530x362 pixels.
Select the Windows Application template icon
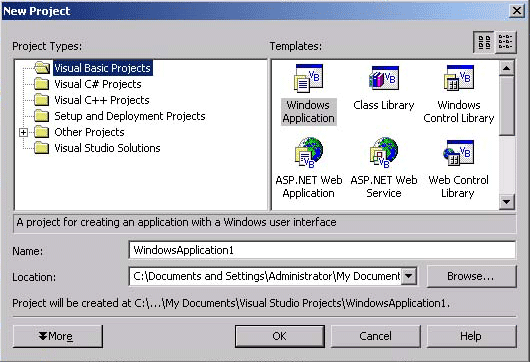[308, 78]
